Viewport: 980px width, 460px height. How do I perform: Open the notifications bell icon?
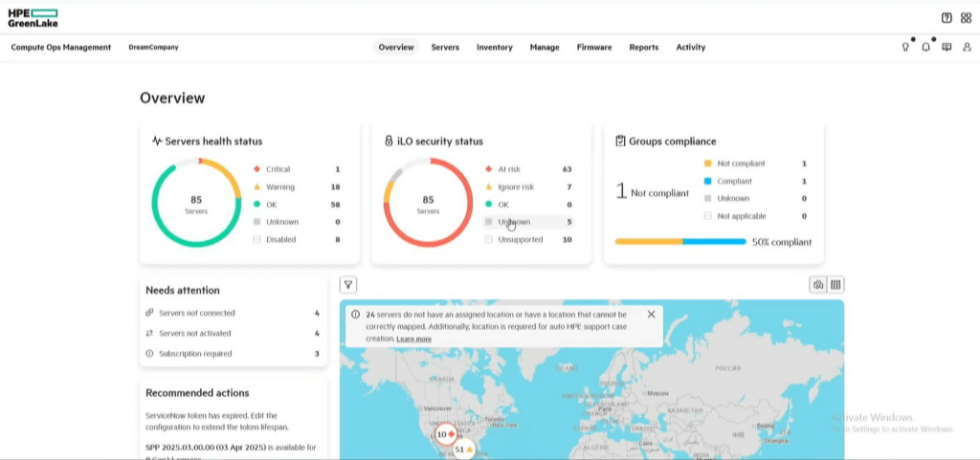[x=925, y=47]
